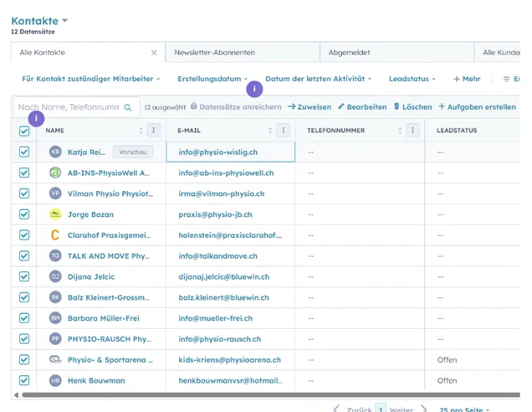This screenshot has width=532, height=412.
Task: Click Barbara Müller-Frei avatar icon
Action: 55,318
